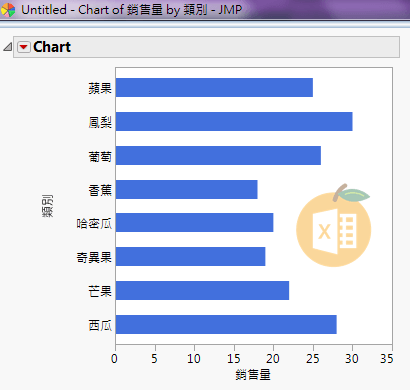The width and height of the screenshot is (410, 390).
Task: Select the 葡萄 bar
Action: (218, 155)
